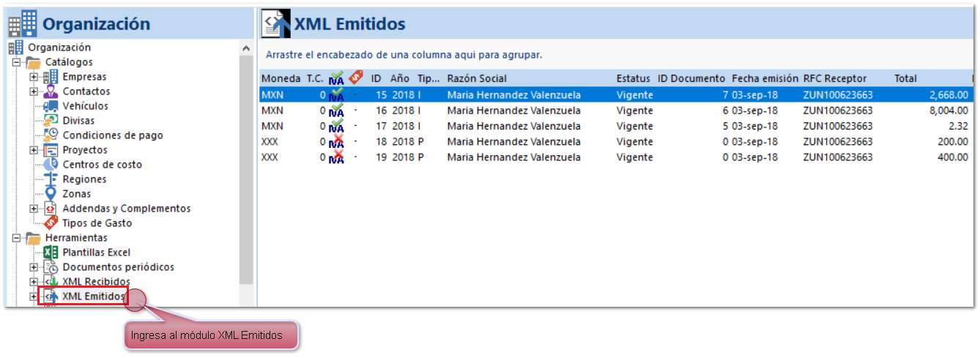Screen dimensions: 980x358
Task: Expand the Documentos periódicos node
Action: pyautogui.click(x=34, y=267)
